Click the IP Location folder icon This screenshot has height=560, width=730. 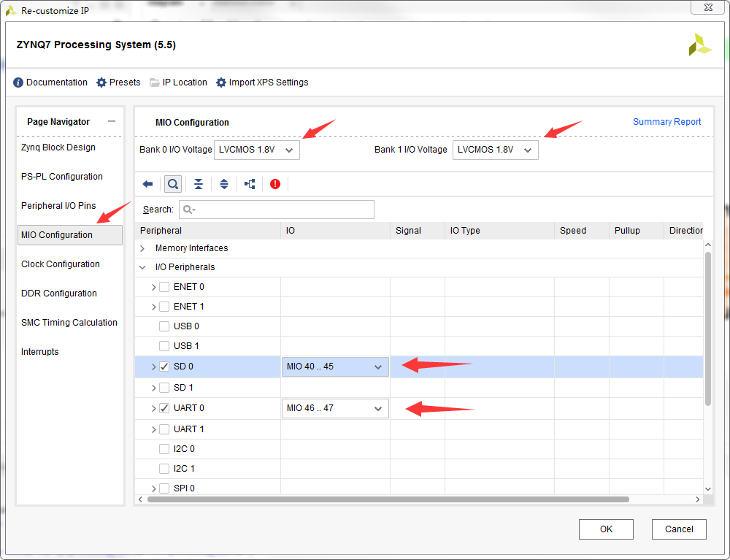[154, 83]
